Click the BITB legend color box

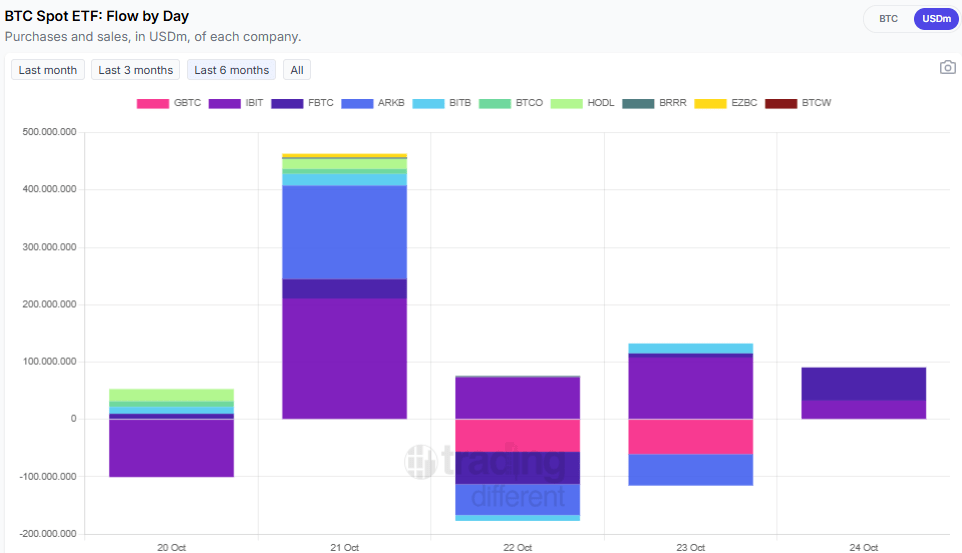[428, 103]
